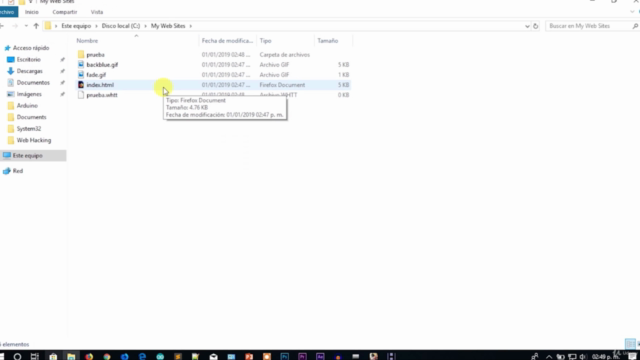Expand chevron after 'Este equipo' breadcrumb

pyautogui.click(x=96, y=26)
